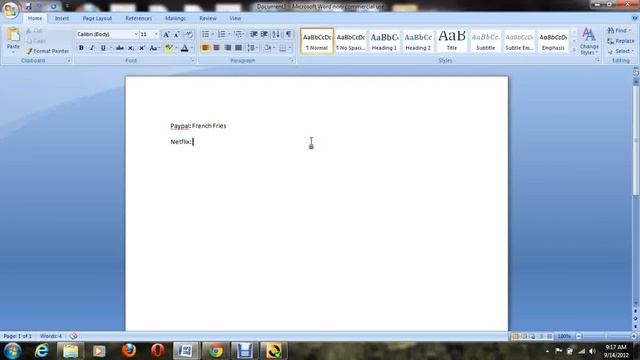Open Change Styles
This screenshot has width=640, height=360.
589,41
